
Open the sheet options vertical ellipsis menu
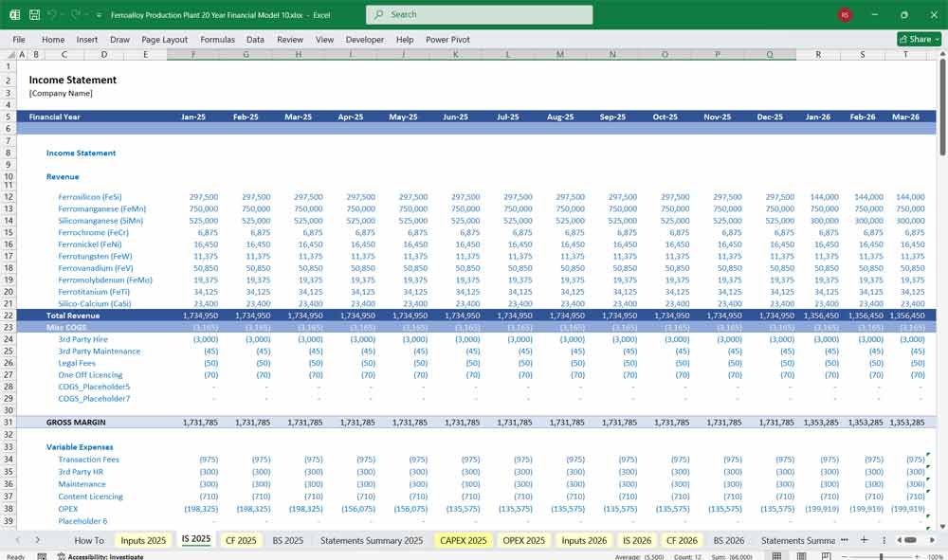pos(884,540)
